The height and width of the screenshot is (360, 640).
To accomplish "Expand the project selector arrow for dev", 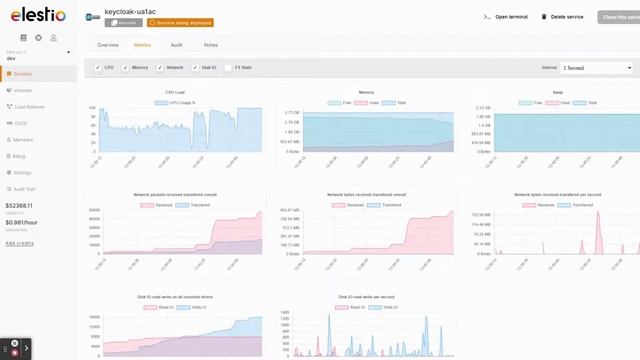I will [x=68, y=52].
